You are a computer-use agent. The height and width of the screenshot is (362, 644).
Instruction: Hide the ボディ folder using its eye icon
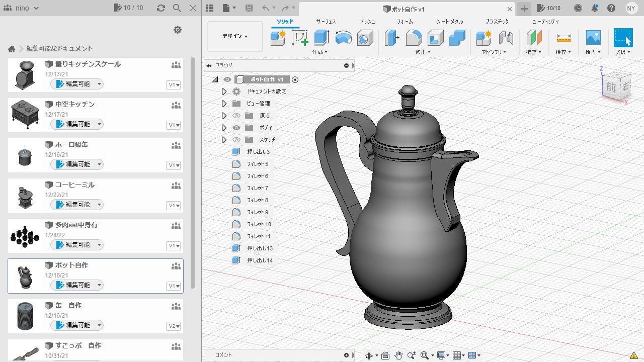coord(236,128)
